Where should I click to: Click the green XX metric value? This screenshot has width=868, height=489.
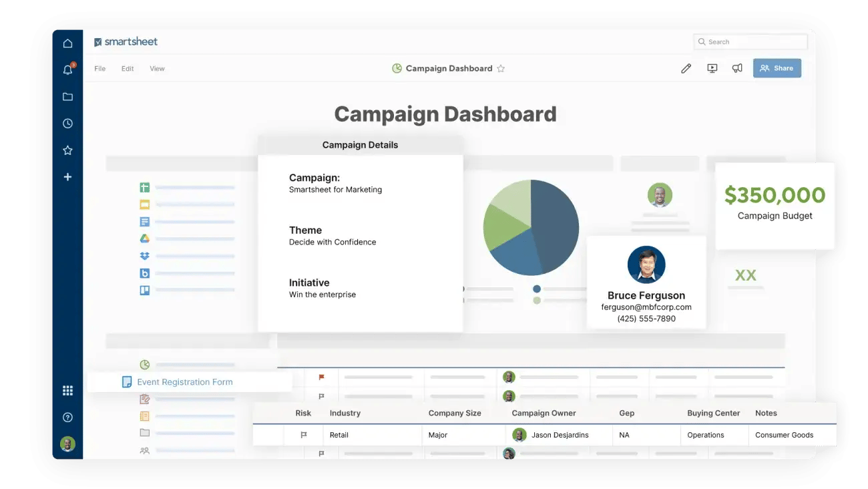[745, 275]
